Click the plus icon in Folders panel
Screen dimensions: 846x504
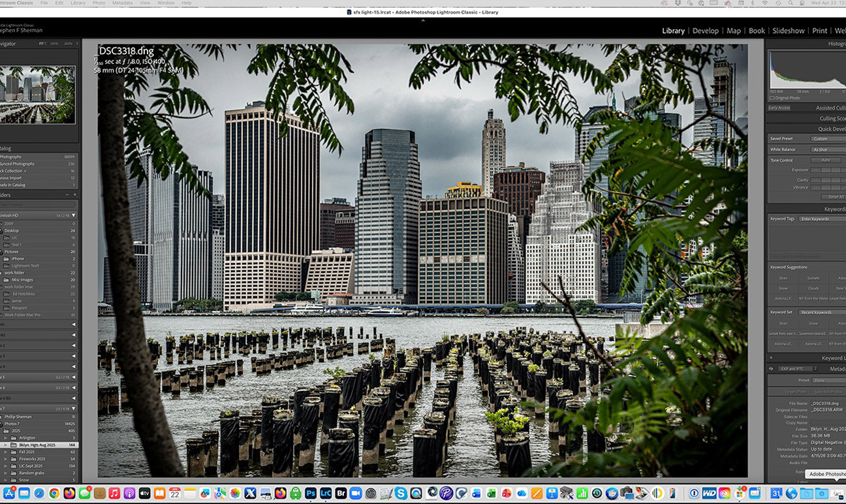pos(75,195)
